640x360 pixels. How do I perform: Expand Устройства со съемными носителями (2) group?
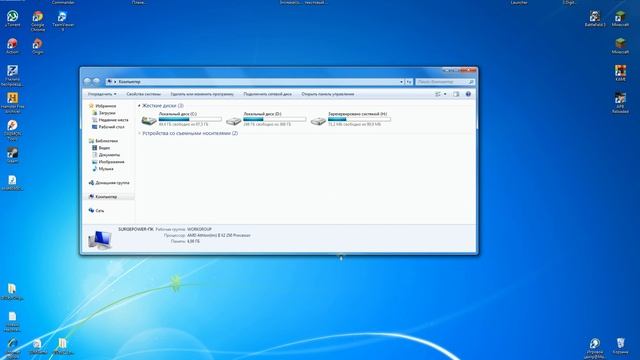click(x=139, y=133)
